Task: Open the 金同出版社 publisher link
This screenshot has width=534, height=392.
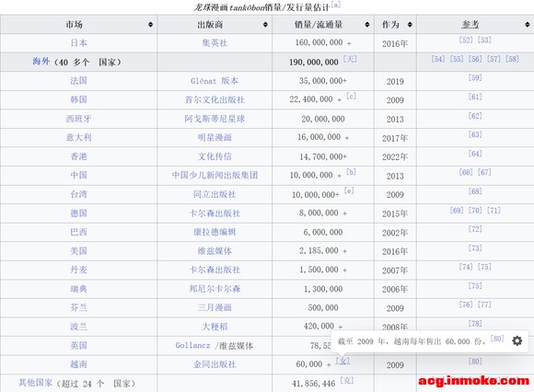Action: click(215, 364)
